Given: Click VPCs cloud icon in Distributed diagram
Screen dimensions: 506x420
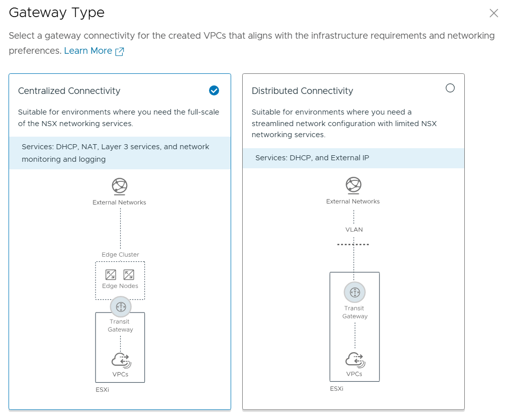Looking at the screenshot, I should click(x=354, y=360).
